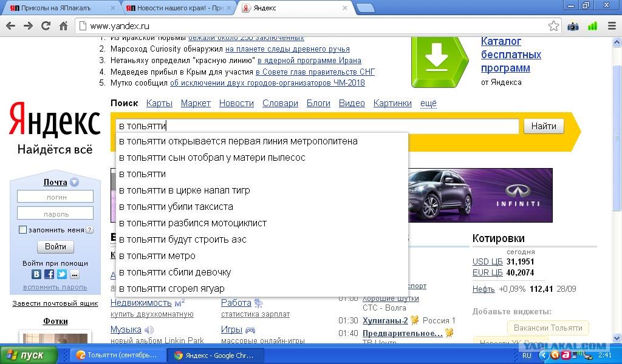Click the page vertical scrollbar thumb
Viewport: 622px width, 364px height.
[x=617, y=139]
